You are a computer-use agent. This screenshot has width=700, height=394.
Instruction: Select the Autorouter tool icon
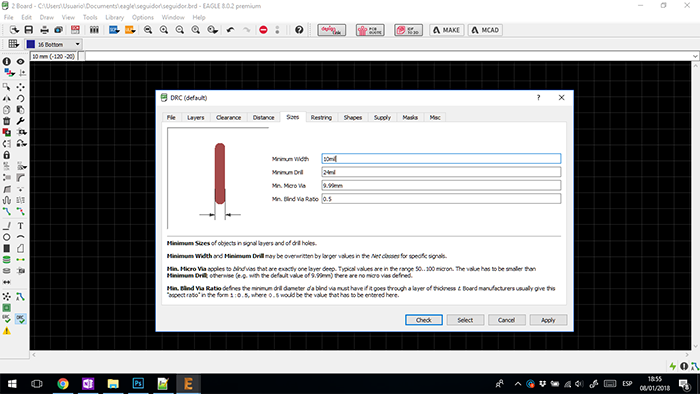(21, 297)
